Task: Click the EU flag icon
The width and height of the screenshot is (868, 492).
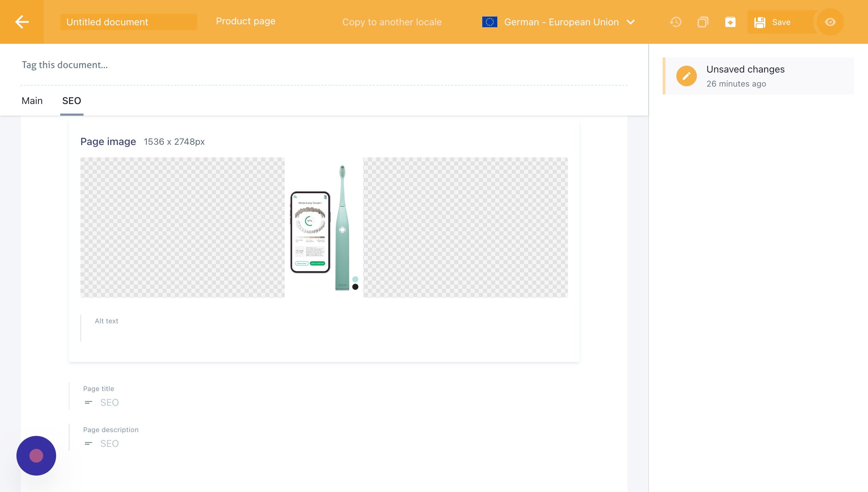Action: pyautogui.click(x=489, y=22)
